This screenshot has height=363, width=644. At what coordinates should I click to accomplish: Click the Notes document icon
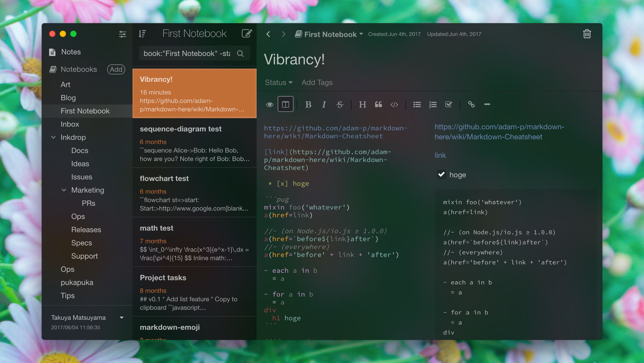[x=52, y=52]
